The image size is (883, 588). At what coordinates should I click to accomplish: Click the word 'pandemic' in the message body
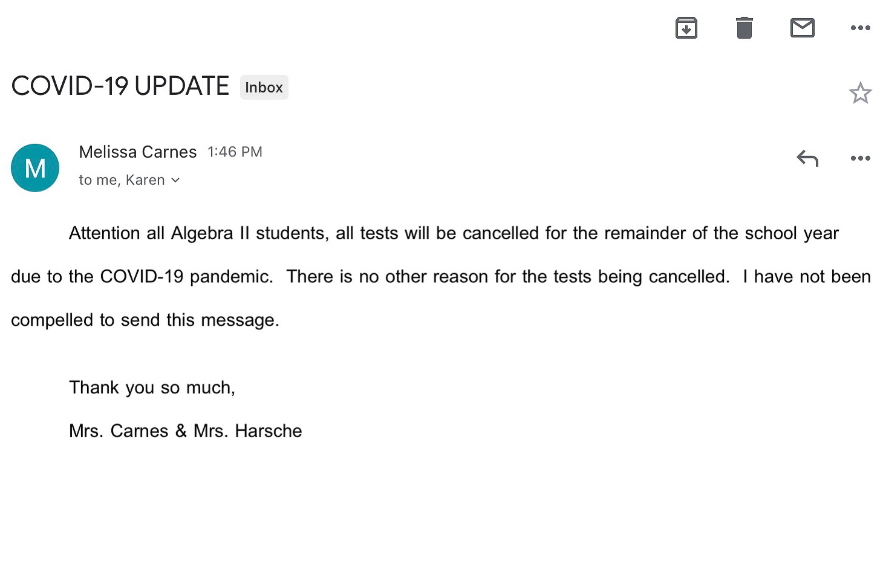[x=229, y=277]
